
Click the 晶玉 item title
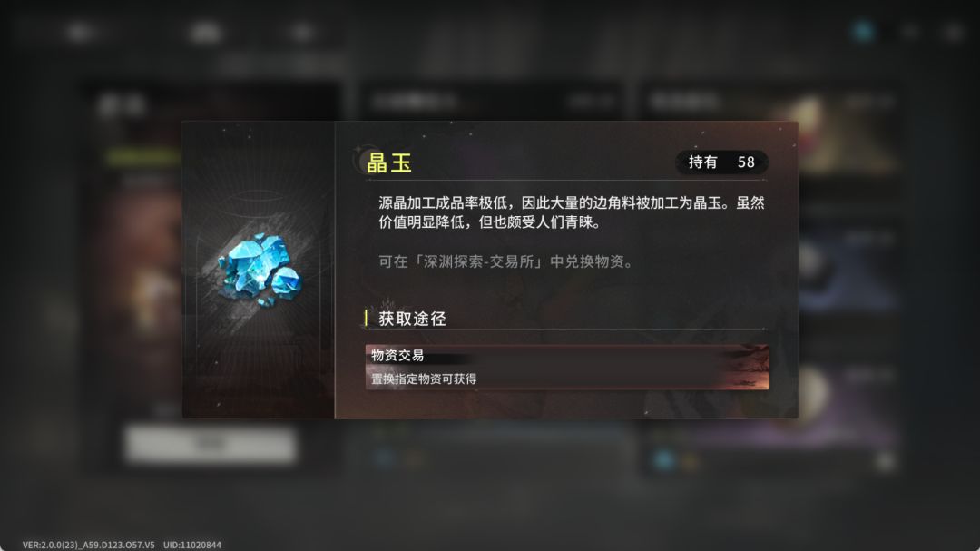pos(388,162)
